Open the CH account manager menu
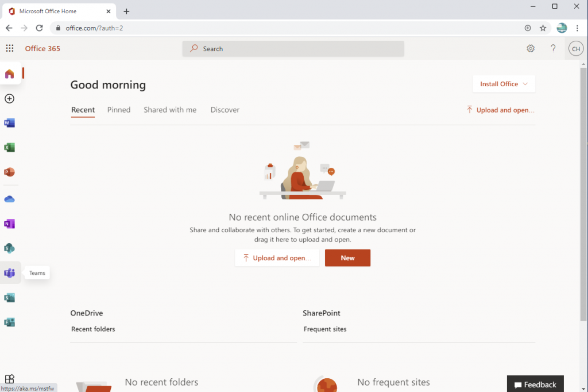This screenshot has width=588, height=392. [575, 49]
